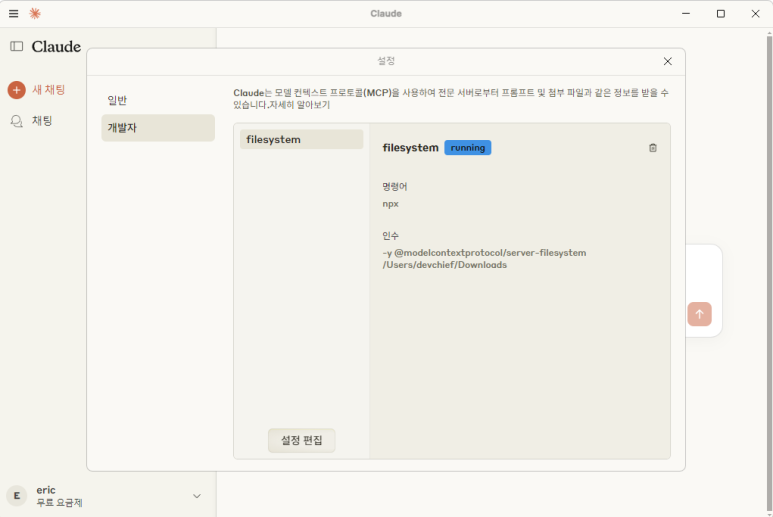Select the 개발자 settings tab
The height and width of the screenshot is (517, 773).
[158, 128]
